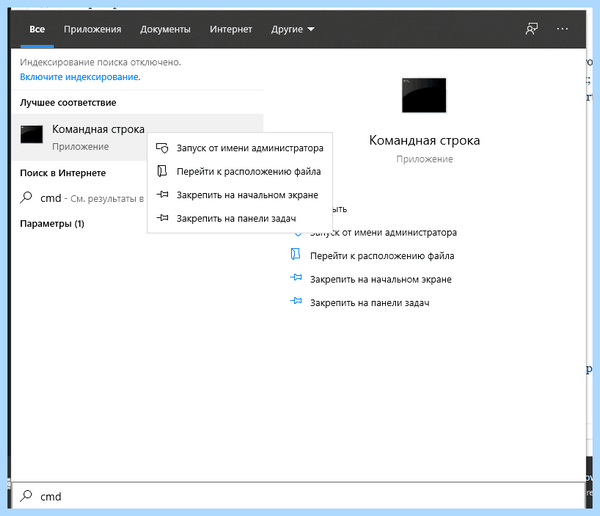Click the blue pin icon beside right-pane начальном экране
The width and height of the screenshot is (600, 516).
pyautogui.click(x=296, y=277)
